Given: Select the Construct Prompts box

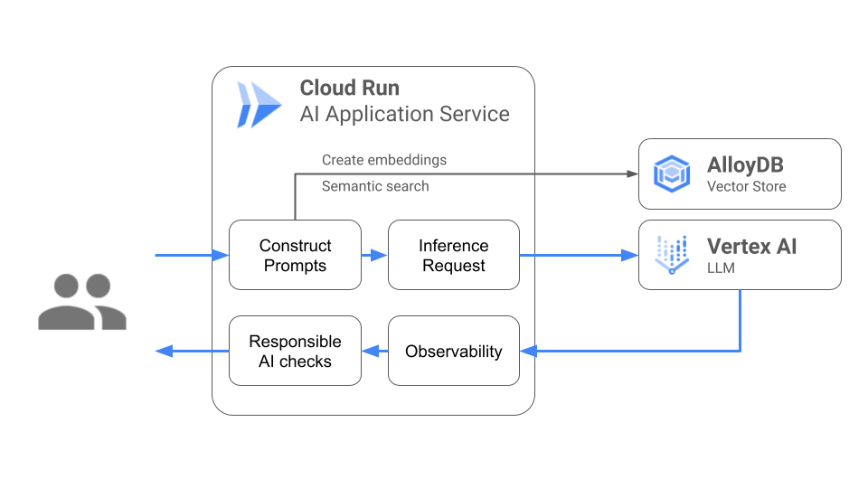Looking at the screenshot, I should tap(295, 256).
